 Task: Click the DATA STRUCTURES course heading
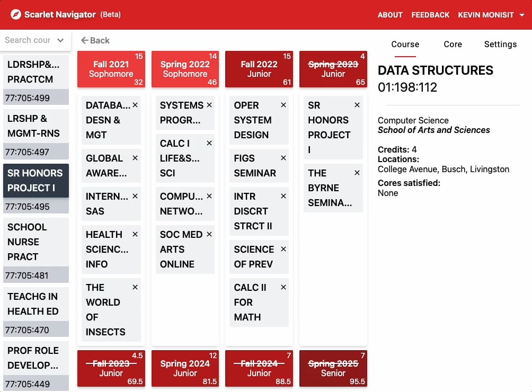(x=436, y=70)
